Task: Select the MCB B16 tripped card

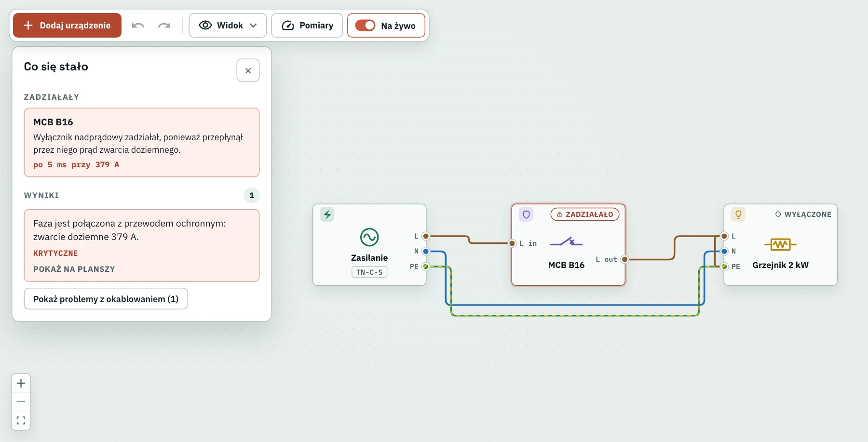Action: click(x=142, y=142)
